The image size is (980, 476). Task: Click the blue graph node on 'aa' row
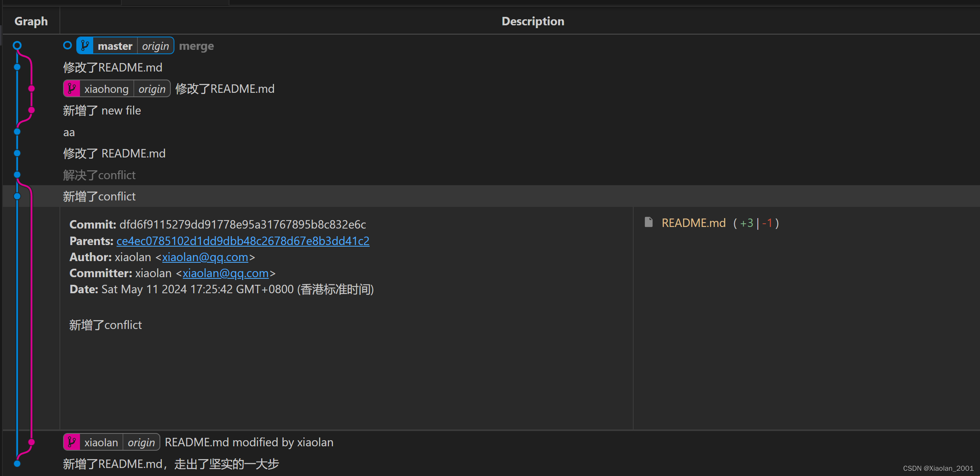(17, 132)
